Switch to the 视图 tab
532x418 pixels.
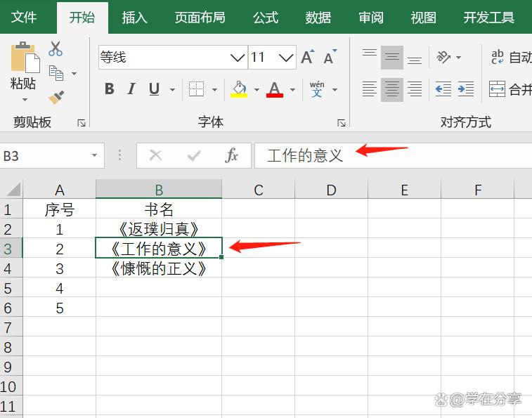pos(424,18)
